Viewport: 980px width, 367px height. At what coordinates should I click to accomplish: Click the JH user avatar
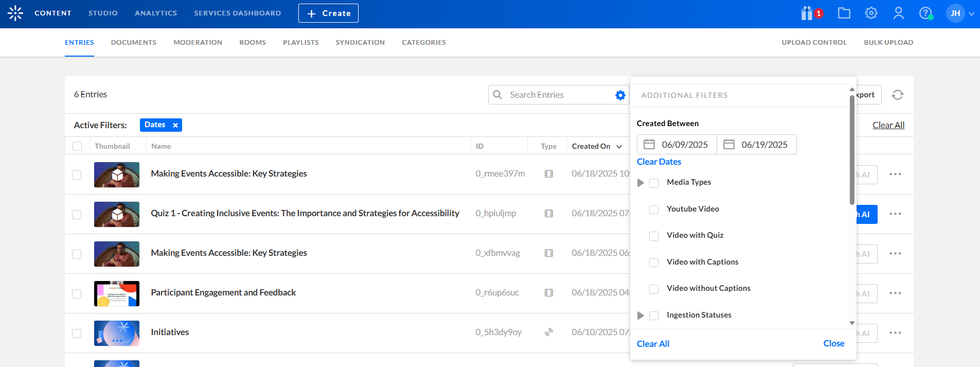[955, 13]
